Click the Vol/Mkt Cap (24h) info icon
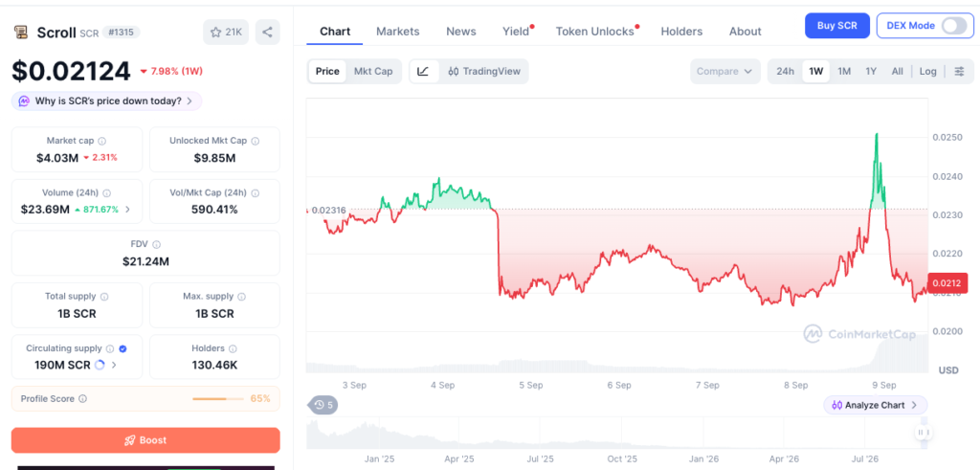The image size is (980, 470). coord(256,193)
